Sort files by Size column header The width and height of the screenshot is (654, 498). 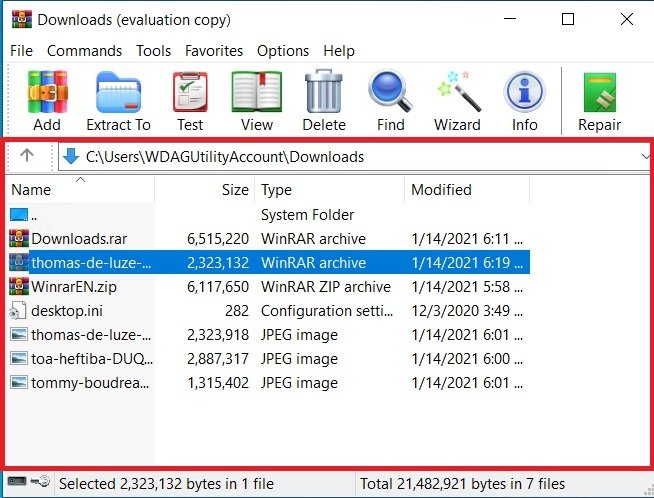pos(204,190)
